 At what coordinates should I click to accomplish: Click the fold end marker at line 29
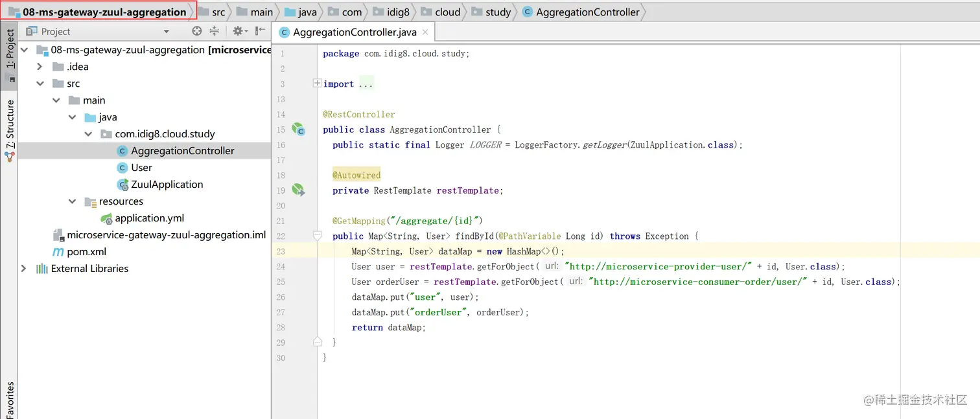(317, 341)
